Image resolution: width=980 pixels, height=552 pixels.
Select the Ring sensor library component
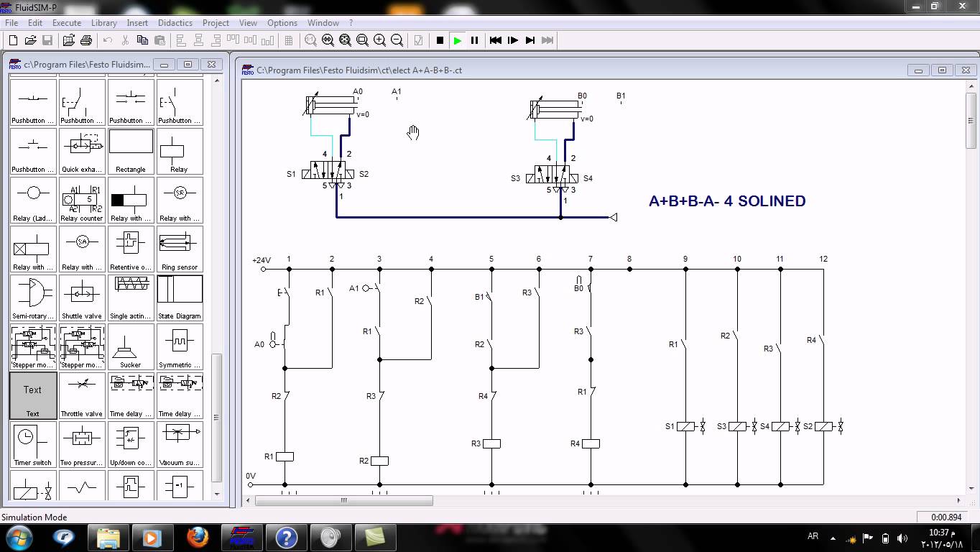click(x=180, y=249)
